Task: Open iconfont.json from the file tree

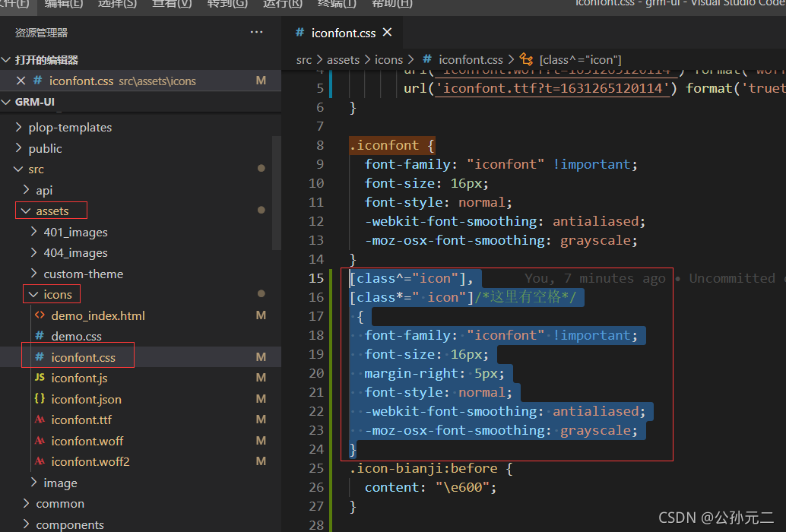Action: 86,399
